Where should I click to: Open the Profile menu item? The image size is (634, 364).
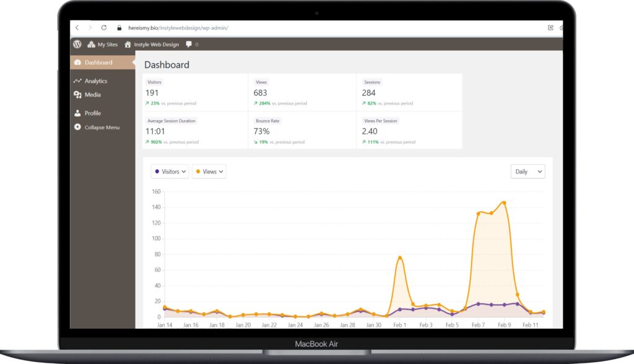point(92,113)
